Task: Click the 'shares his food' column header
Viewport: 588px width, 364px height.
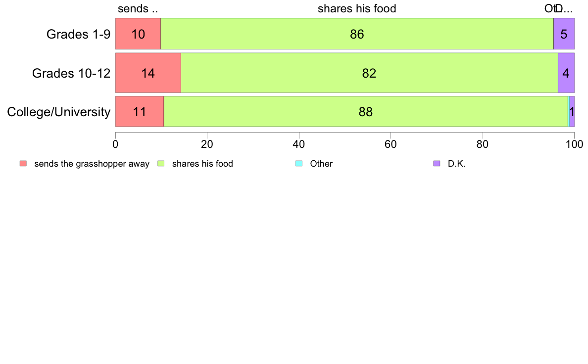Action: (x=357, y=8)
